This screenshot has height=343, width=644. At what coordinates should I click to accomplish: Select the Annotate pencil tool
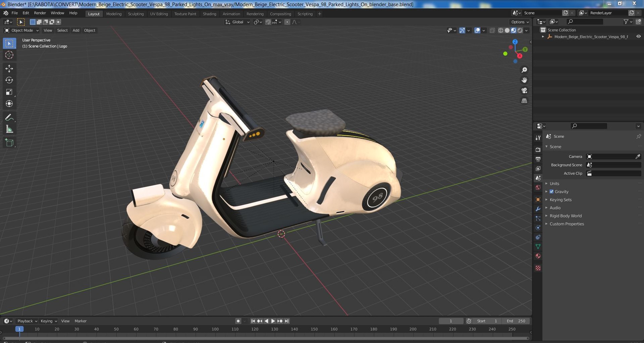[x=9, y=117]
